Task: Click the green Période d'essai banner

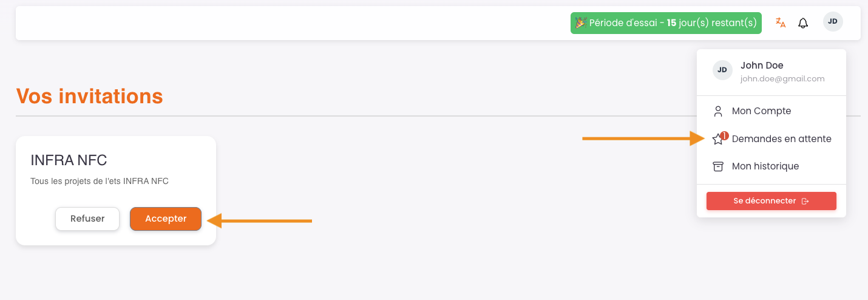Action: coord(666,23)
